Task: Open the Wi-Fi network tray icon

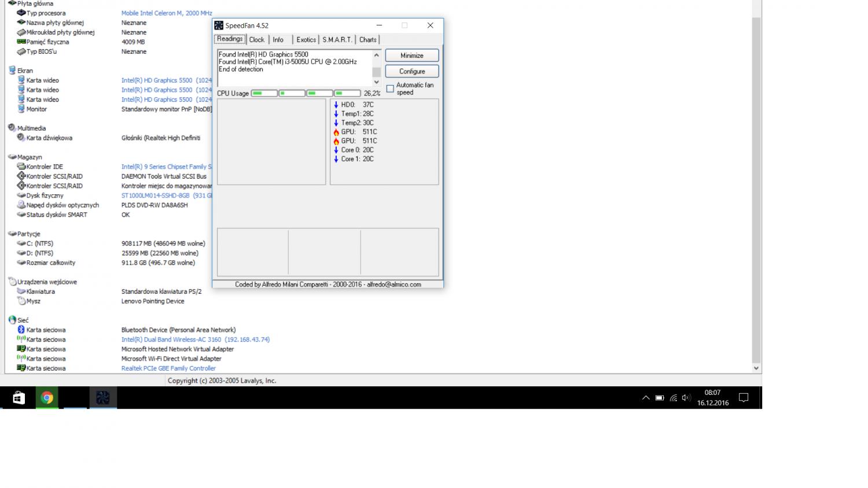Action: coord(673,398)
